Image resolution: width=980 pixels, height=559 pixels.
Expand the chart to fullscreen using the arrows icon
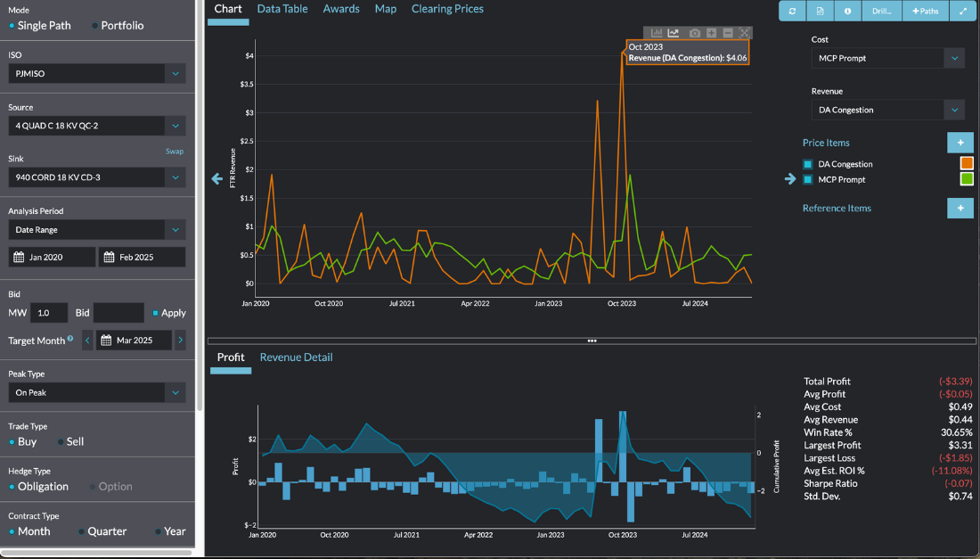tap(962, 11)
